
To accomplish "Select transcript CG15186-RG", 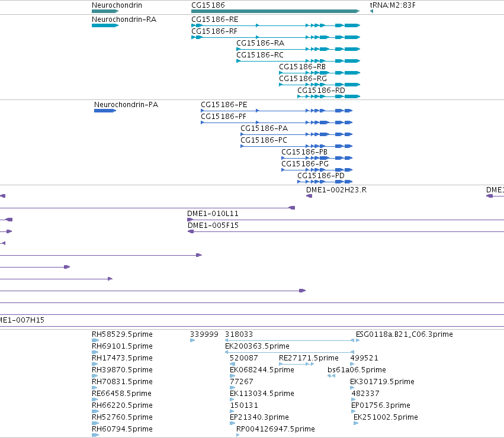I will (x=303, y=79).
